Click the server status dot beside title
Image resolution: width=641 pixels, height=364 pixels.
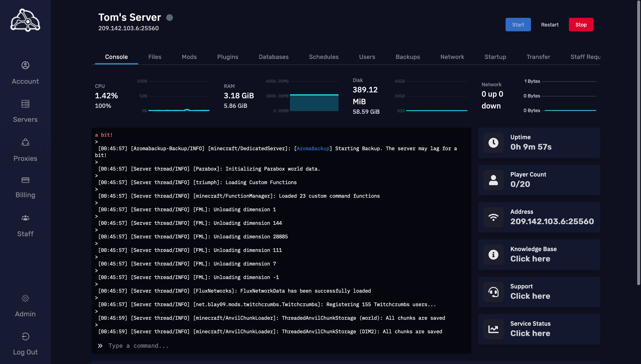click(x=170, y=18)
